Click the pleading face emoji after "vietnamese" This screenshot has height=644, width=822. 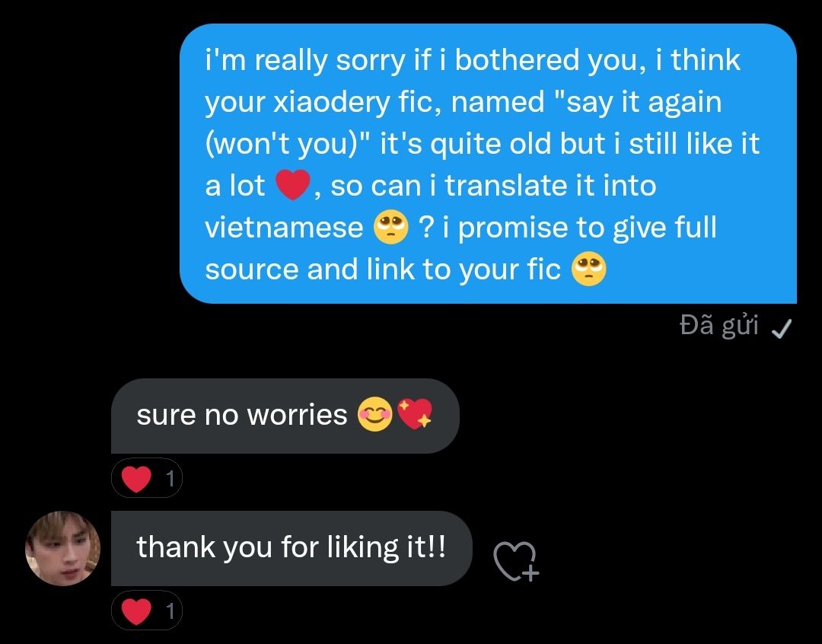pyautogui.click(x=391, y=227)
